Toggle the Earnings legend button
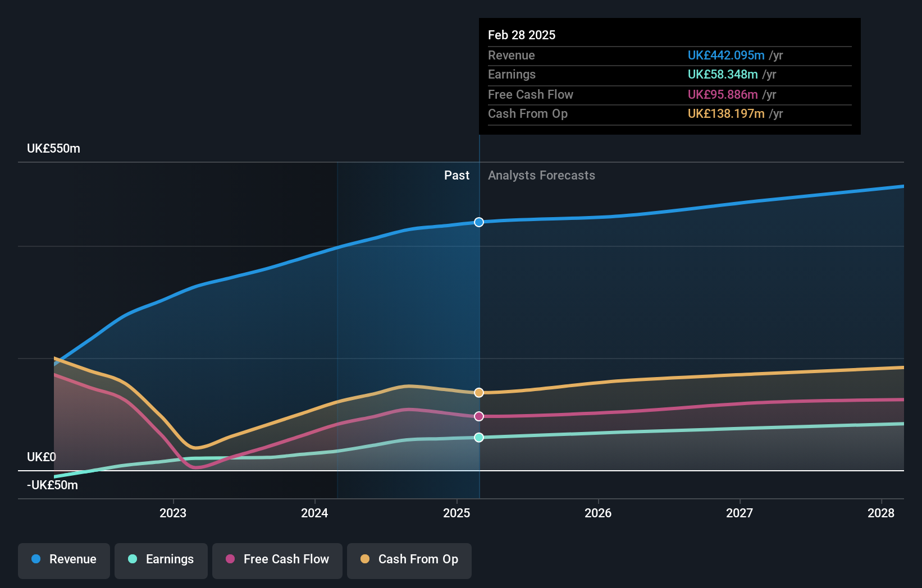 161,561
